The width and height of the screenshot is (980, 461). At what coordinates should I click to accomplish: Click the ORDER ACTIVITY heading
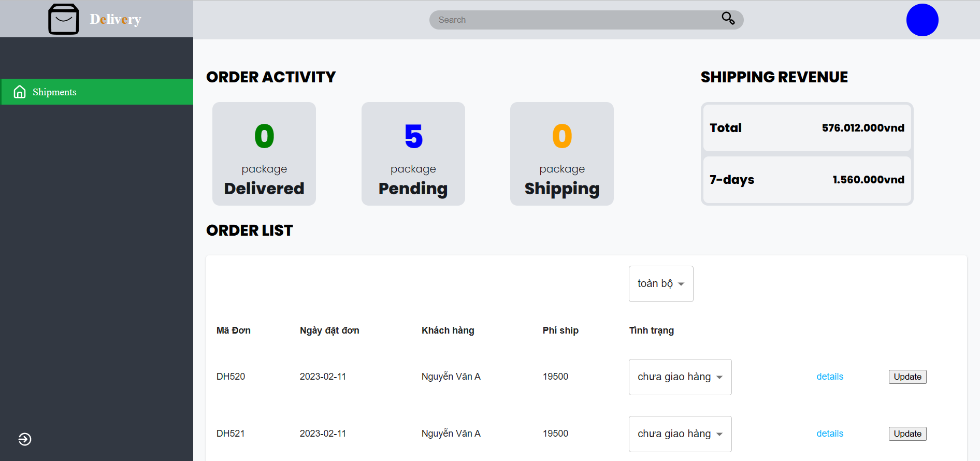tap(271, 77)
